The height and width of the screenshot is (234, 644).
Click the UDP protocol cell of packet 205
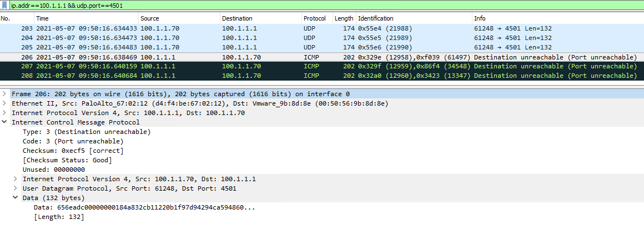click(310, 48)
